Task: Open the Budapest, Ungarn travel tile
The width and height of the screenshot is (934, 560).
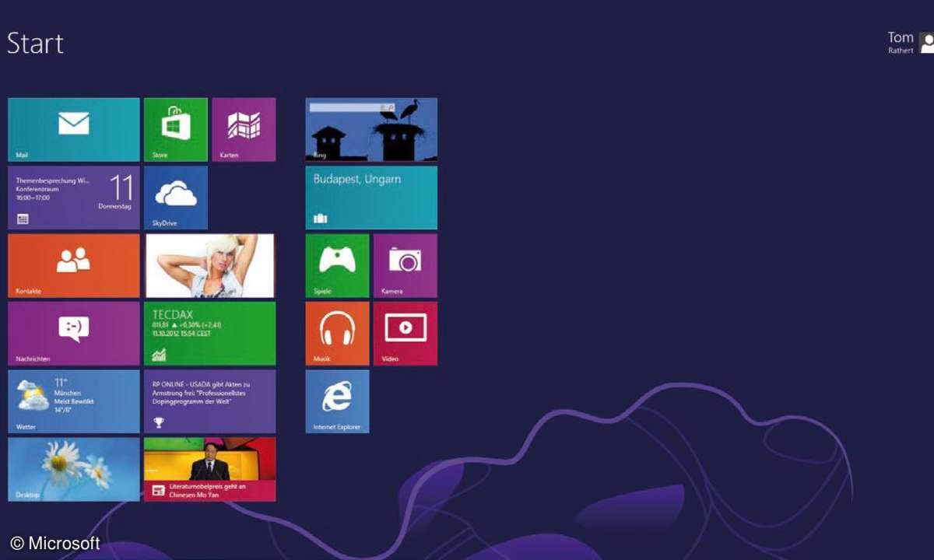Action: point(371,198)
